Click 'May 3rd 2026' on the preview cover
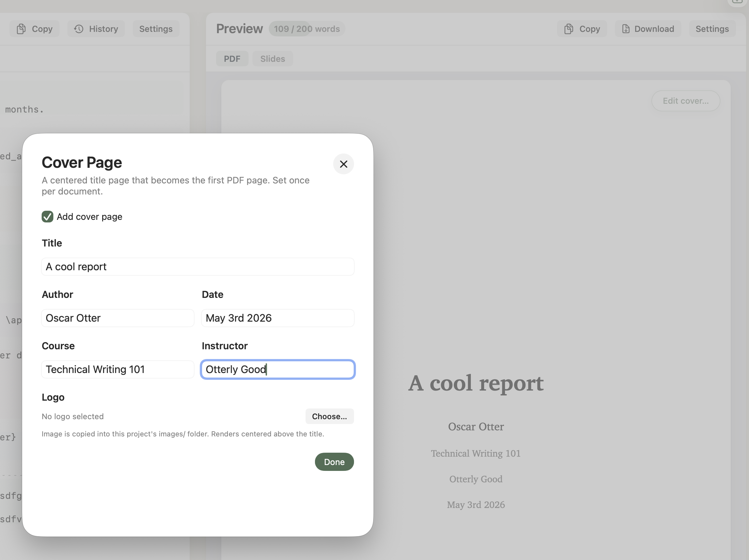The height and width of the screenshot is (560, 749). pyautogui.click(x=476, y=505)
